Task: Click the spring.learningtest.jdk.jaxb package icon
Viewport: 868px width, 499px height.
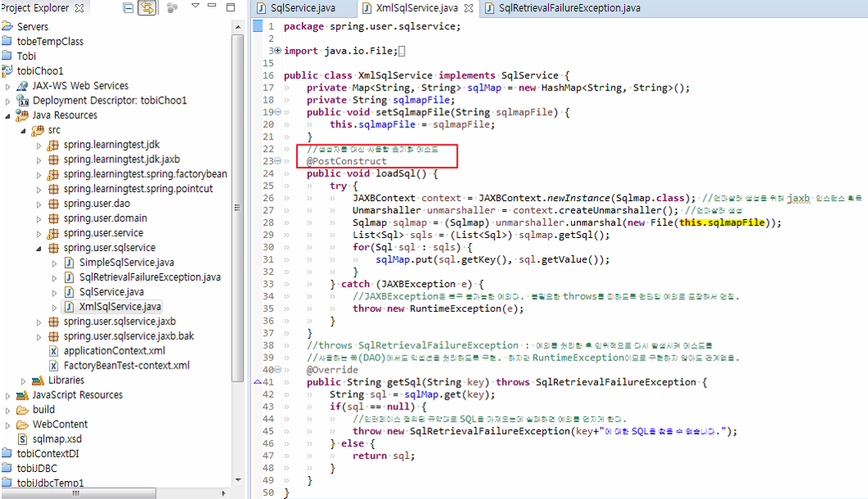Action: click(x=53, y=159)
